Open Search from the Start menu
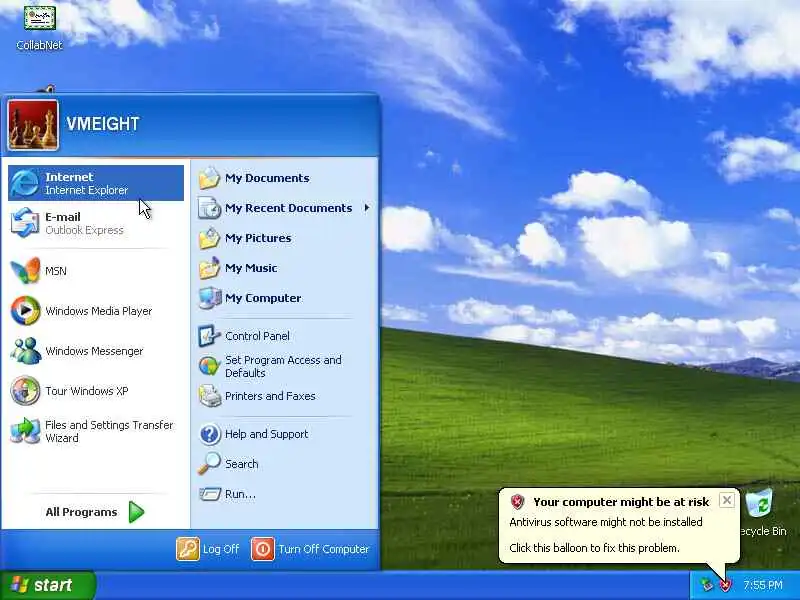 point(285,464)
